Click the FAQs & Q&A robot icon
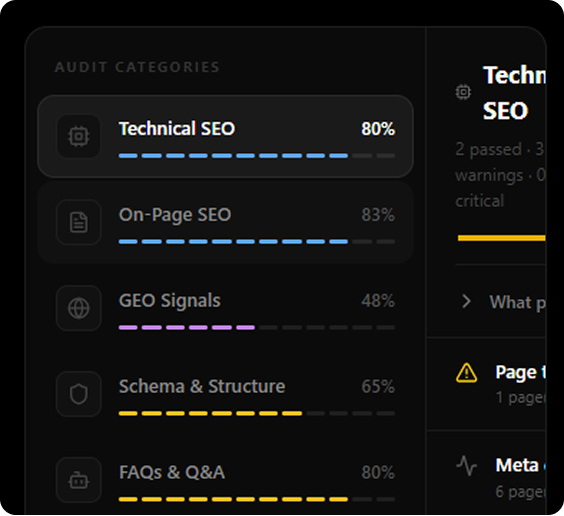The image size is (564, 516). pyautogui.click(x=79, y=480)
